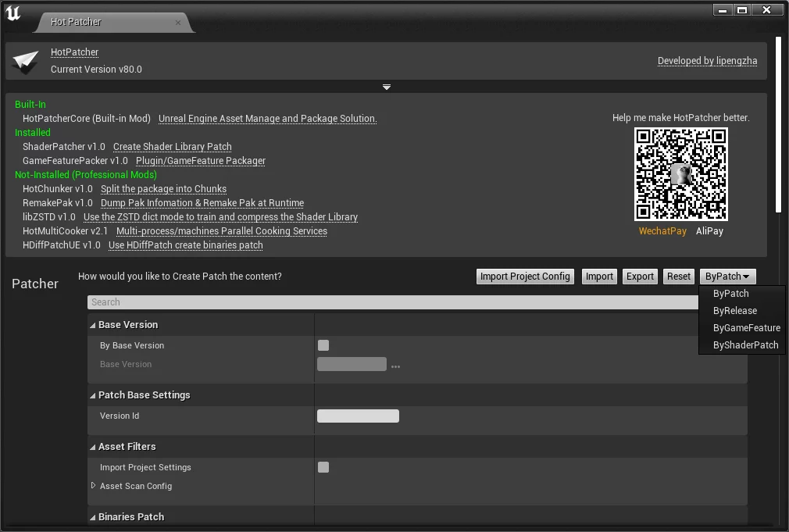Collapse the Base Version section

(x=93, y=325)
